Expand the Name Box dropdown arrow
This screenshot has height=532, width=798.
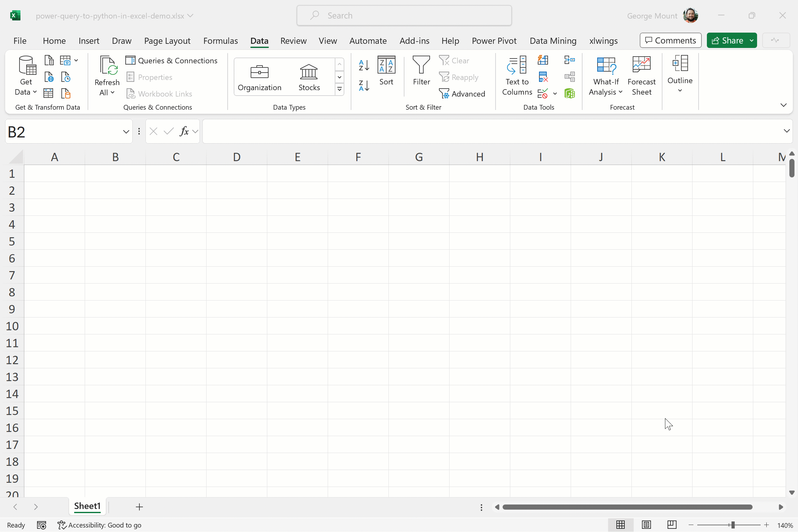click(126, 132)
